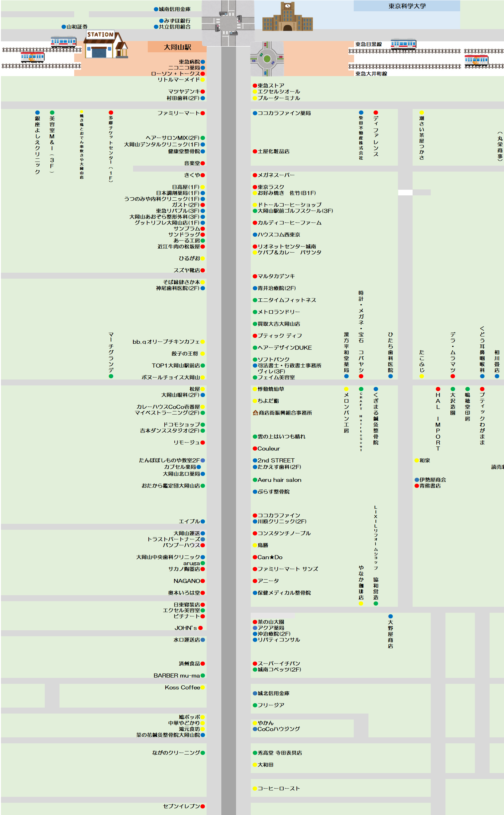Click the メガネスーパー entry
The width and height of the screenshot is (504, 815).
tap(274, 175)
